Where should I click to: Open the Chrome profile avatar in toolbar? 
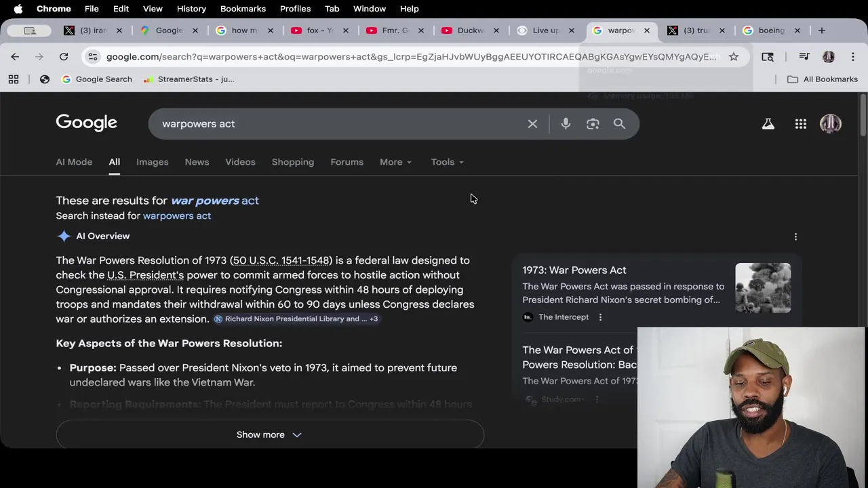[829, 57]
